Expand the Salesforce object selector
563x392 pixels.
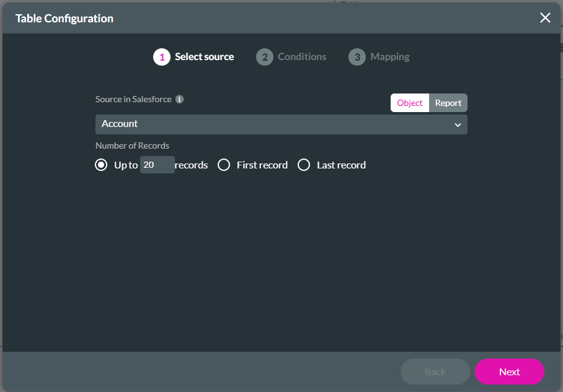[281, 124]
